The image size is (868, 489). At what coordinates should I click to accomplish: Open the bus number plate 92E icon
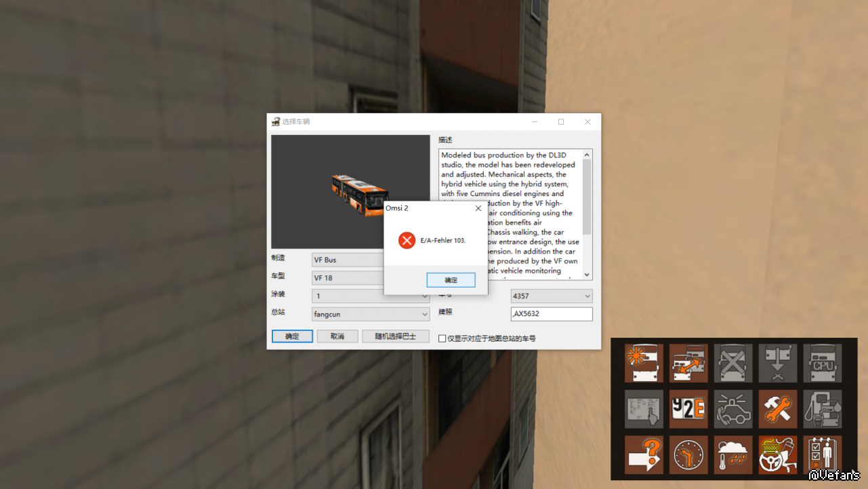[688, 409]
